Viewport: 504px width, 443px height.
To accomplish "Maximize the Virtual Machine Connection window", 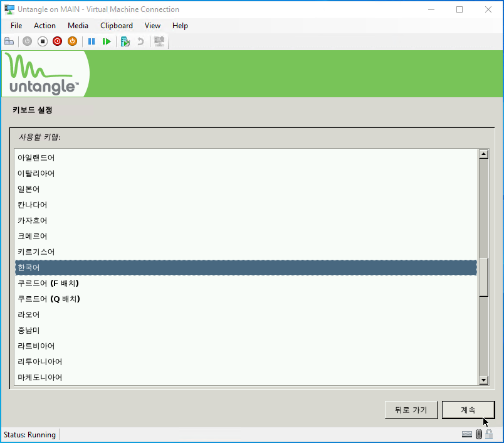I will [x=459, y=9].
